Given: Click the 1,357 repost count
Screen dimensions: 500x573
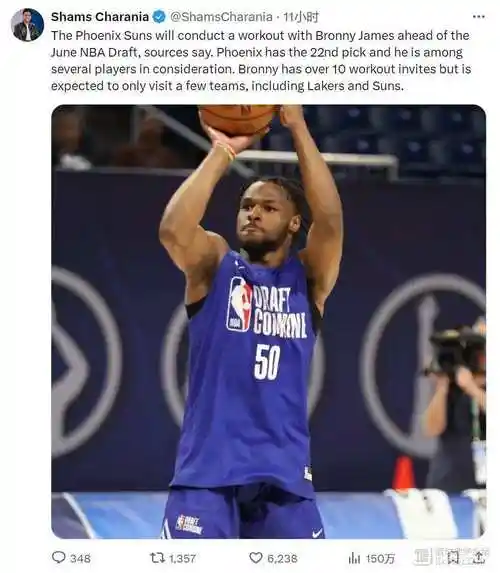Looking at the screenshot, I should pos(182,558).
